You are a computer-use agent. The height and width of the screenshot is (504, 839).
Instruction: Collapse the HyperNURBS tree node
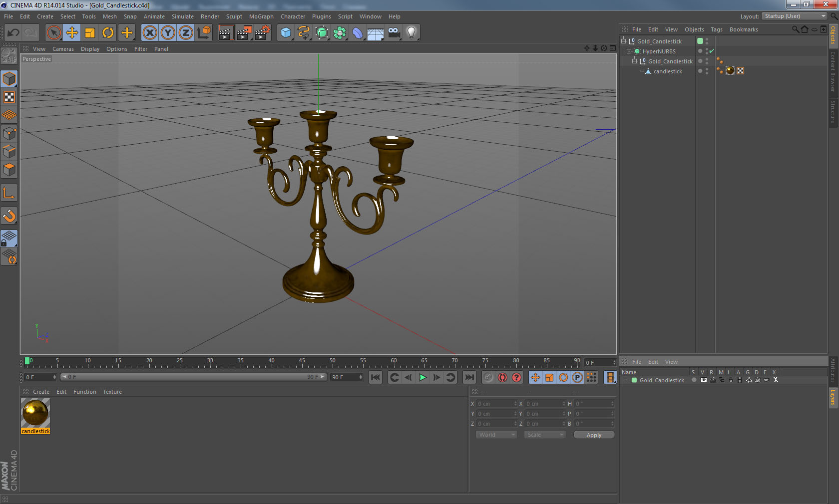click(x=629, y=51)
